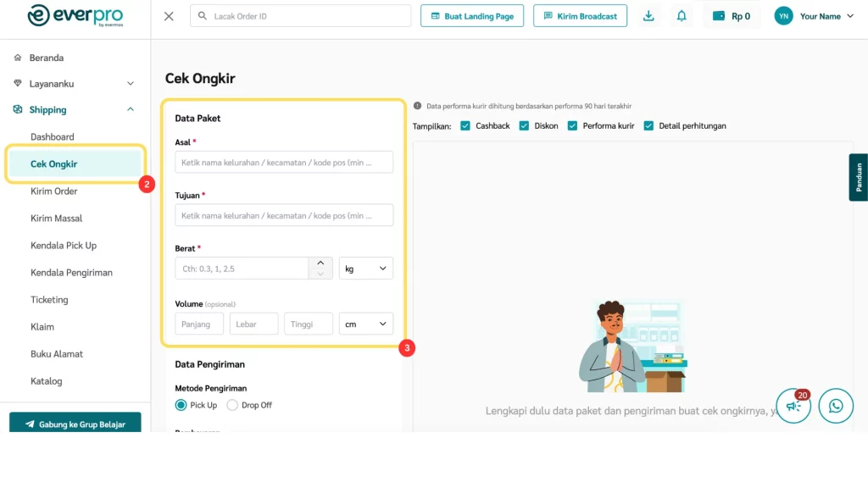Click the download icon in top bar
Image resolution: width=868 pixels, height=488 pixels.
pyautogui.click(x=648, y=16)
